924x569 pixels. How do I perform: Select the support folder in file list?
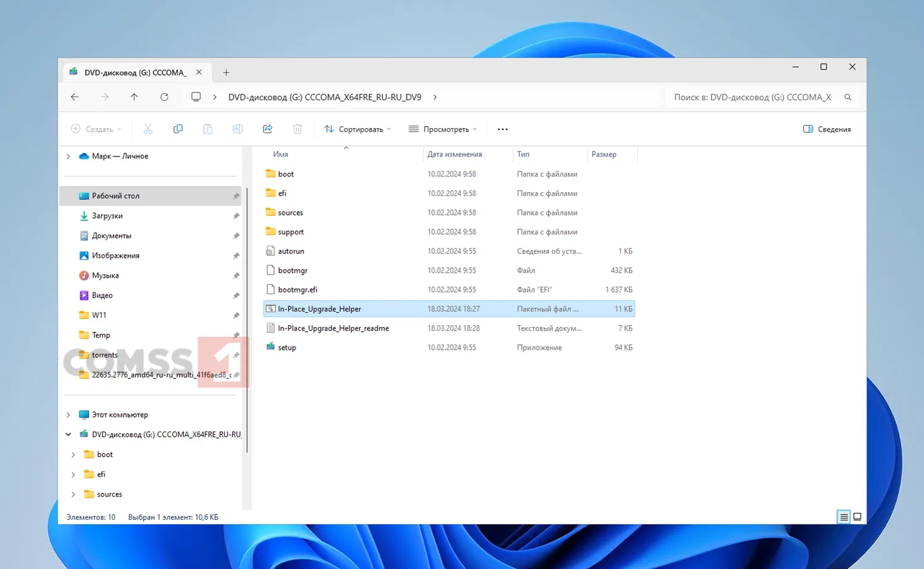(449, 232)
